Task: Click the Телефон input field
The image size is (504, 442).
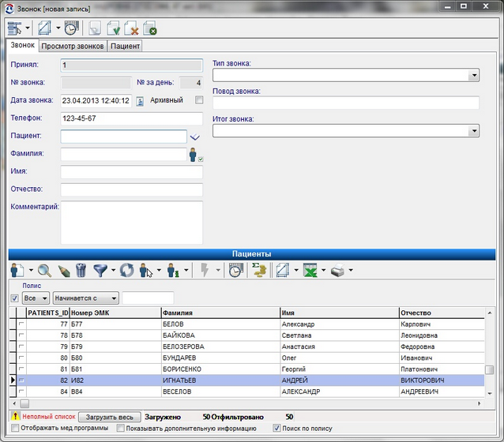Action: pos(132,118)
